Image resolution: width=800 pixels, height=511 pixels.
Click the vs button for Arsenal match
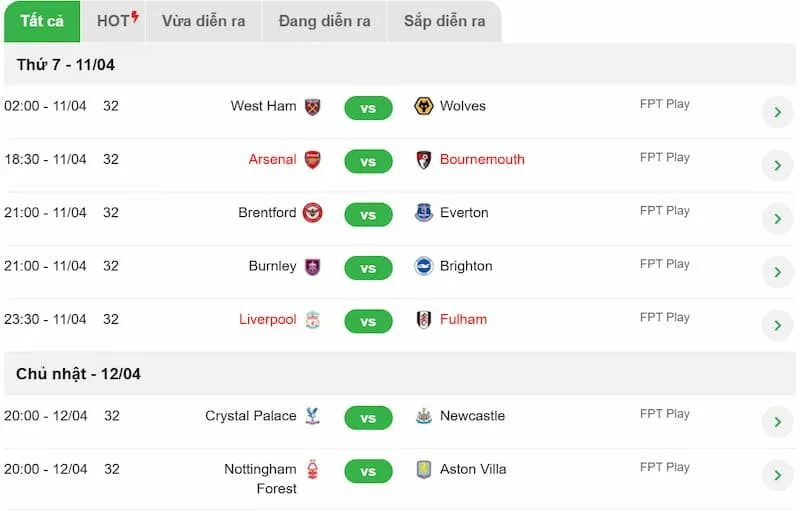(x=368, y=161)
